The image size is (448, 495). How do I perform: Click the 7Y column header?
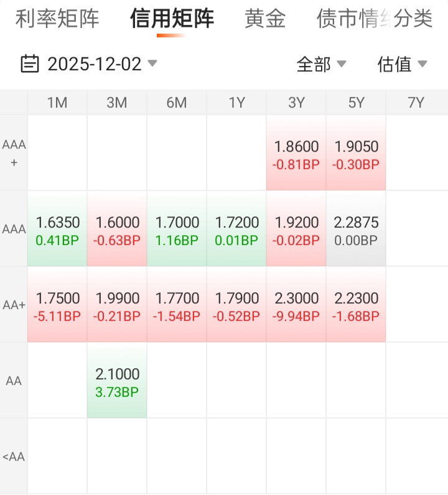tap(416, 103)
